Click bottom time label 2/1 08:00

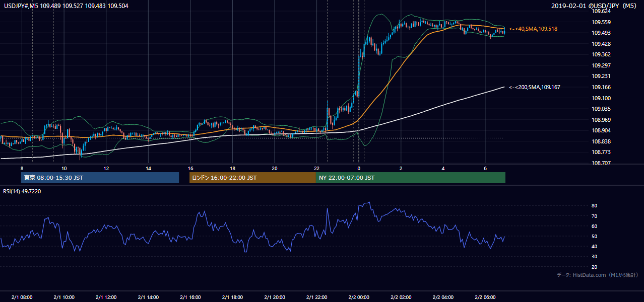tap(22, 297)
